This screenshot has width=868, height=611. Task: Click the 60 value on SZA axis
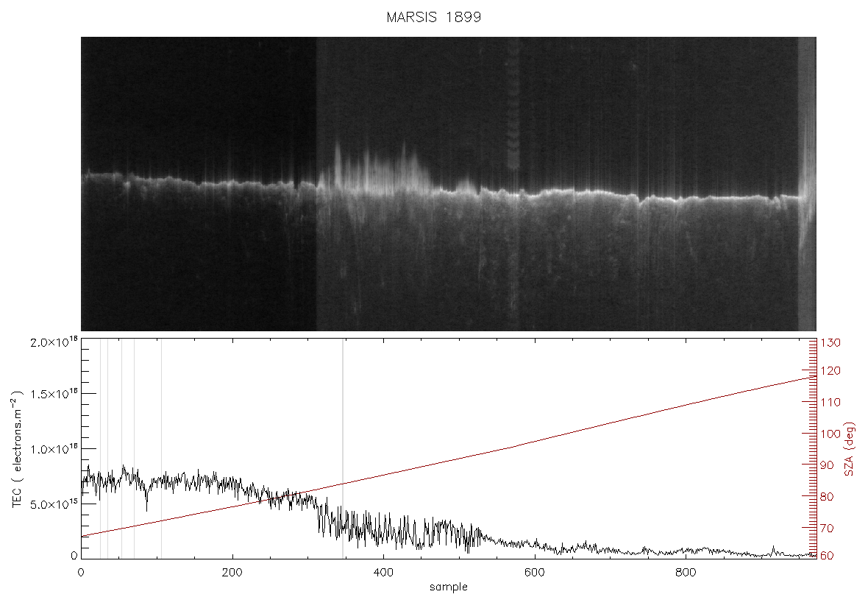[827, 556]
